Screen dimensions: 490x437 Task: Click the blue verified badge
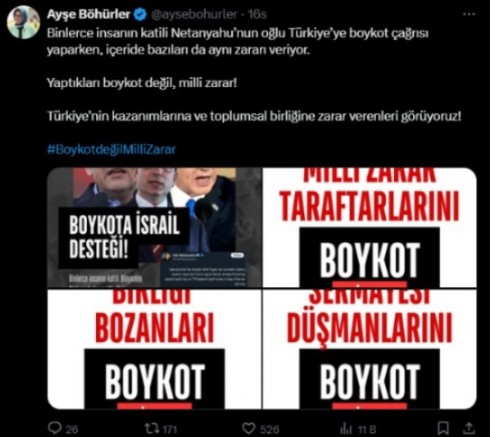pyautogui.click(x=140, y=14)
